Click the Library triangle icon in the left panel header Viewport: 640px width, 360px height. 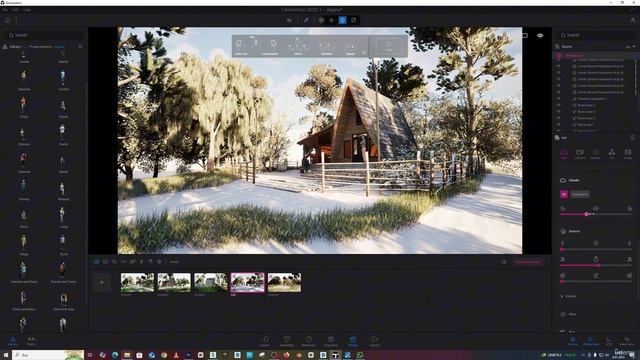click(5, 47)
